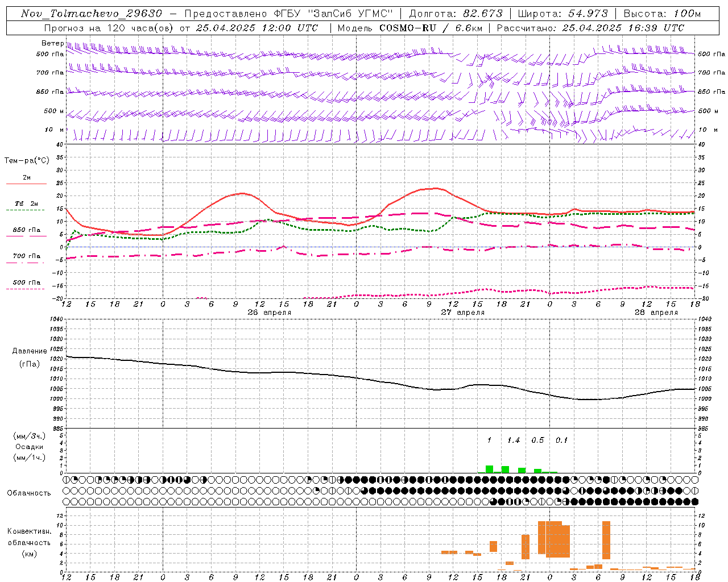Click the Долгота: 82.673 header value
This screenshot has width=728, height=582.
pyautogui.click(x=456, y=14)
